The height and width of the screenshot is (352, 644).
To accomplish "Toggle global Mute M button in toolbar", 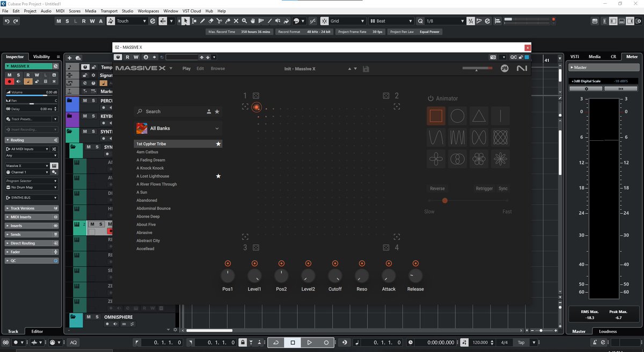I will coord(59,21).
